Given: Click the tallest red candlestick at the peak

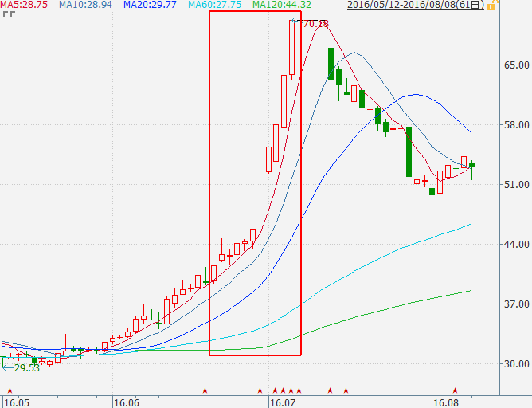Looking at the screenshot, I should pyautogui.click(x=292, y=48).
